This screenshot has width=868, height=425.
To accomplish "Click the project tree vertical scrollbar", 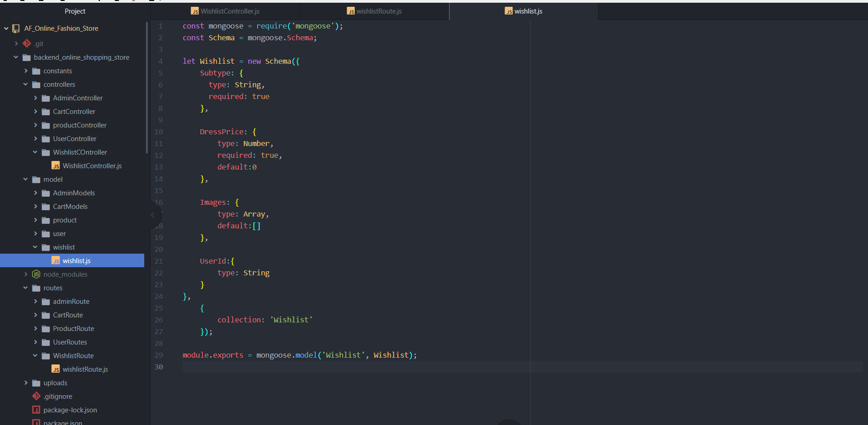I will [147, 88].
